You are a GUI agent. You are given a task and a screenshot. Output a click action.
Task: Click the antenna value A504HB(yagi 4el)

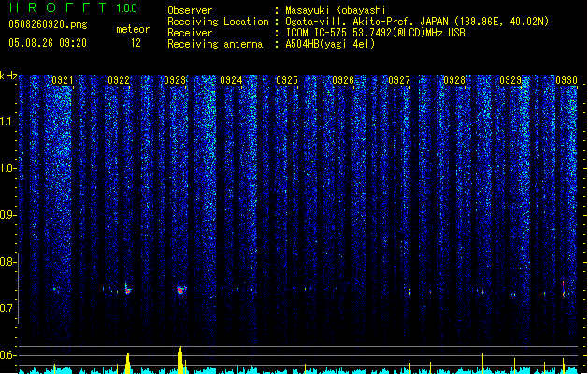click(330, 44)
